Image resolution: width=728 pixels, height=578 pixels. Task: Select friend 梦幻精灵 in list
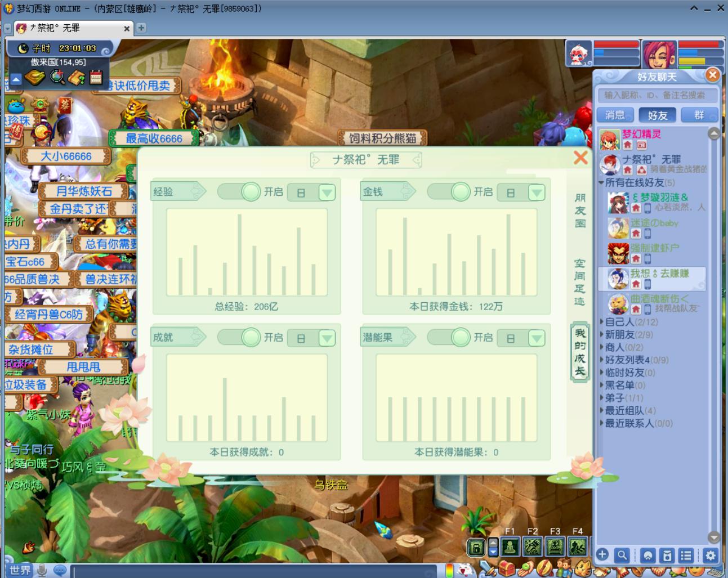(652, 138)
